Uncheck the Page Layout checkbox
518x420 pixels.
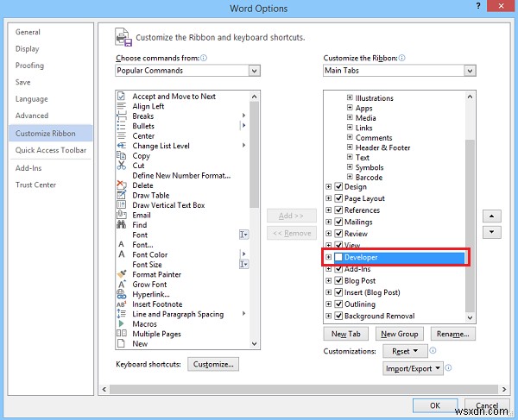click(x=338, y=198)
